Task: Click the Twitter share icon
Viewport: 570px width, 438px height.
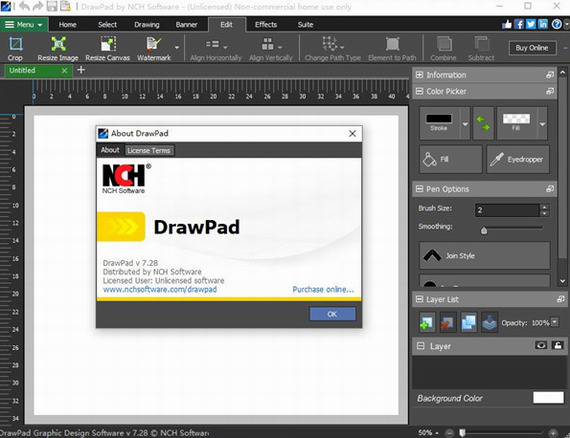Action: pos(531,24)
